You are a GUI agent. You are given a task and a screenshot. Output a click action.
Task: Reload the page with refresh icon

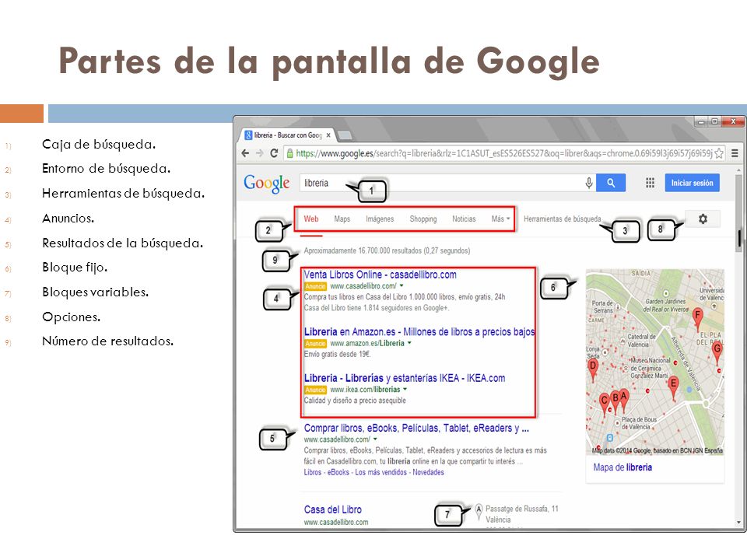coord(274,153)
